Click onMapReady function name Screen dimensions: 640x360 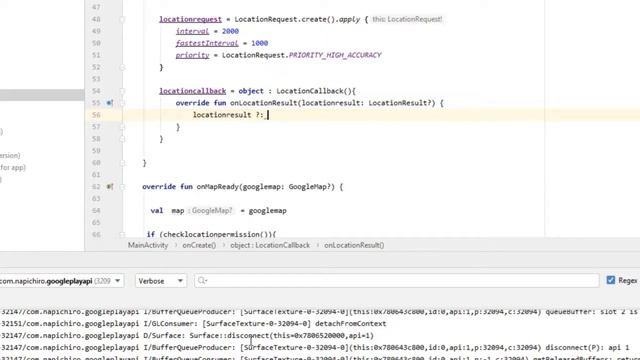218,187
